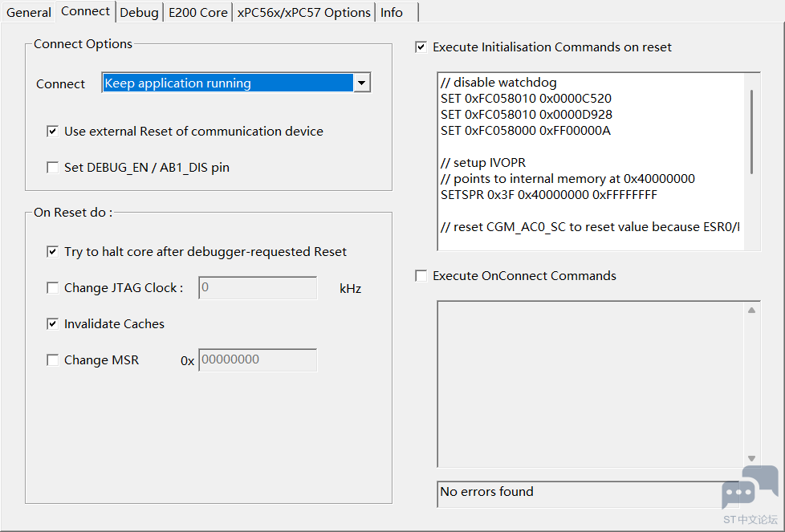This screenshot has height=532, width=785.
Task: Go to the E200 Core tab
Action: point(197,13)
